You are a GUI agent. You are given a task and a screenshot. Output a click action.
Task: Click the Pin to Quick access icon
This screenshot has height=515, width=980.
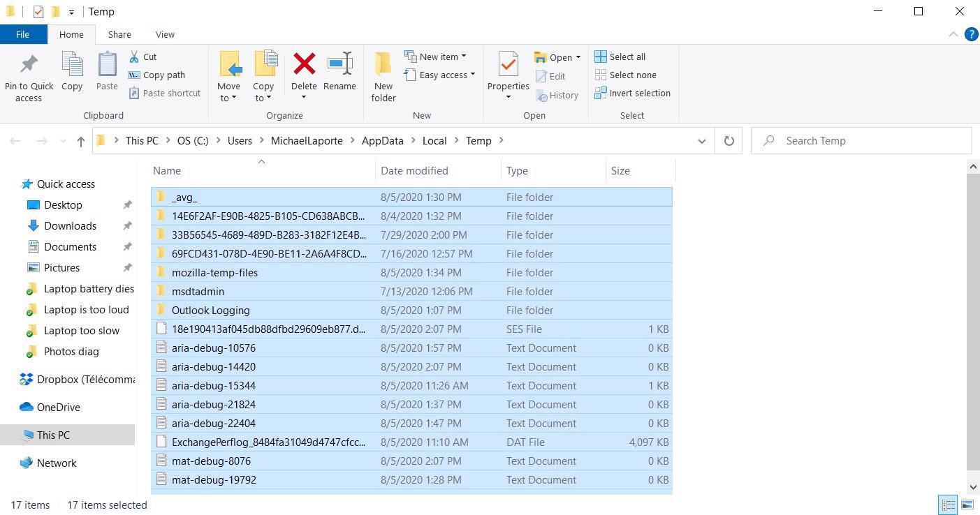click(x=29, y=64)
